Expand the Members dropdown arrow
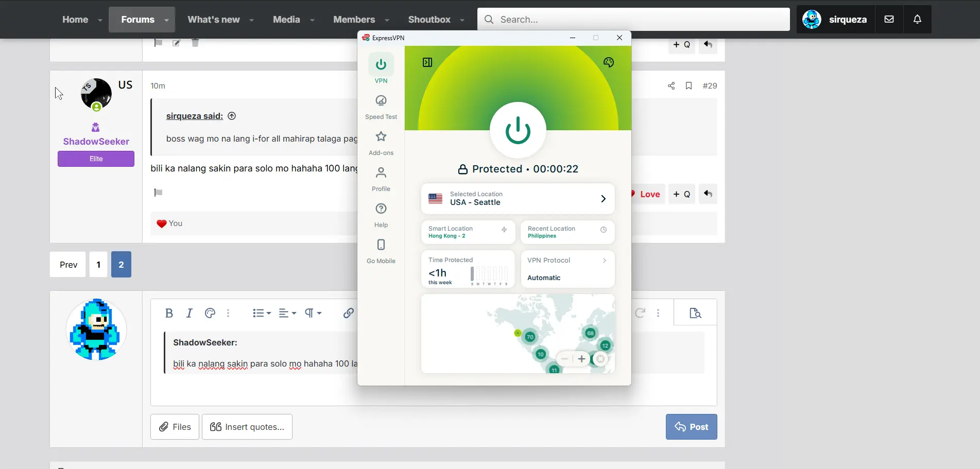 click(387, 20)
